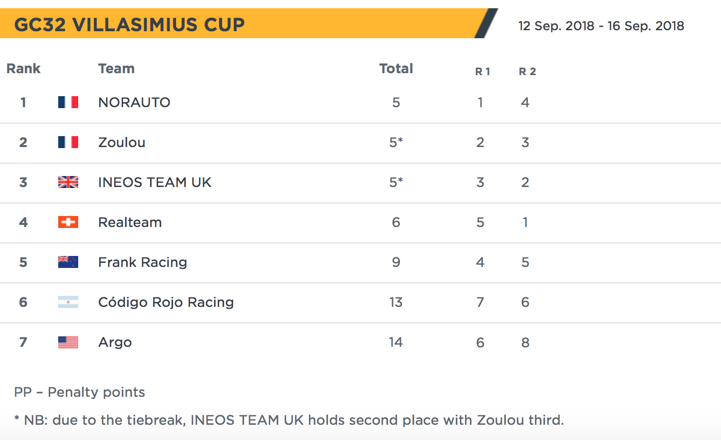
Task: Open the Zoulou team entry
Action: click(x=122, y=142)
